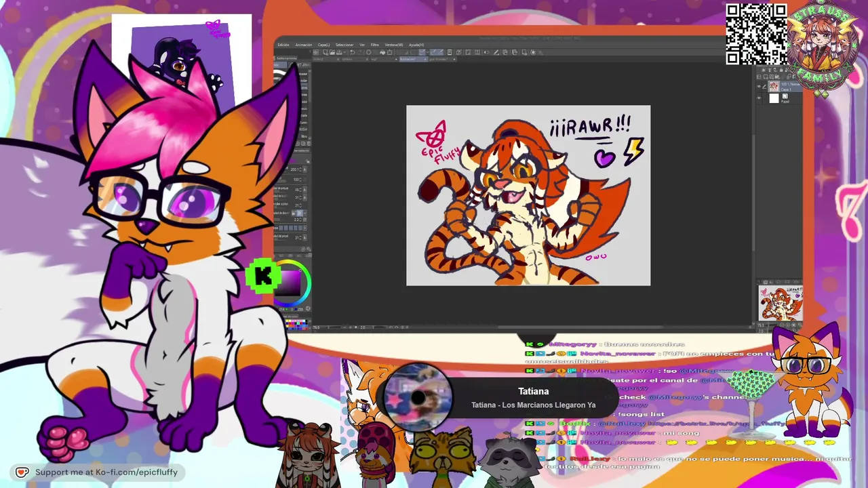Open the Seleccionar menu

(344, 45)
